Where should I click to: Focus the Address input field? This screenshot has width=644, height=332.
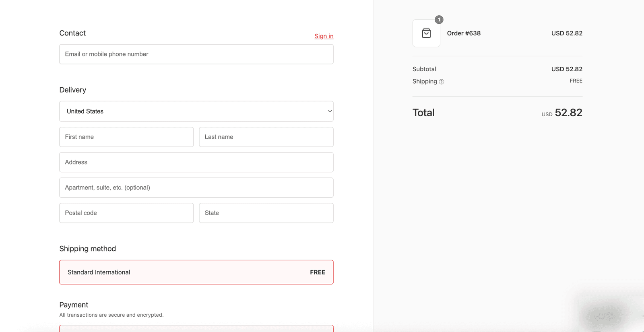[196, 162]
